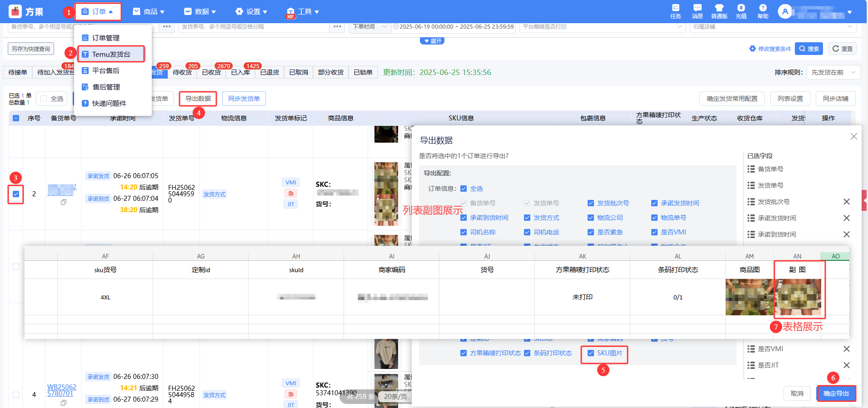
Task: Expand the search filters with 展开
Action: (x=432, y=41)
